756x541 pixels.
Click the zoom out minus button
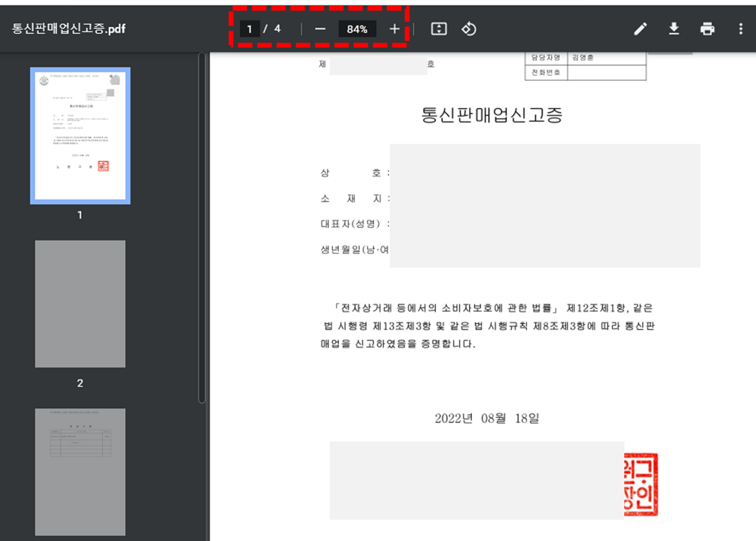tap(320, 29)
